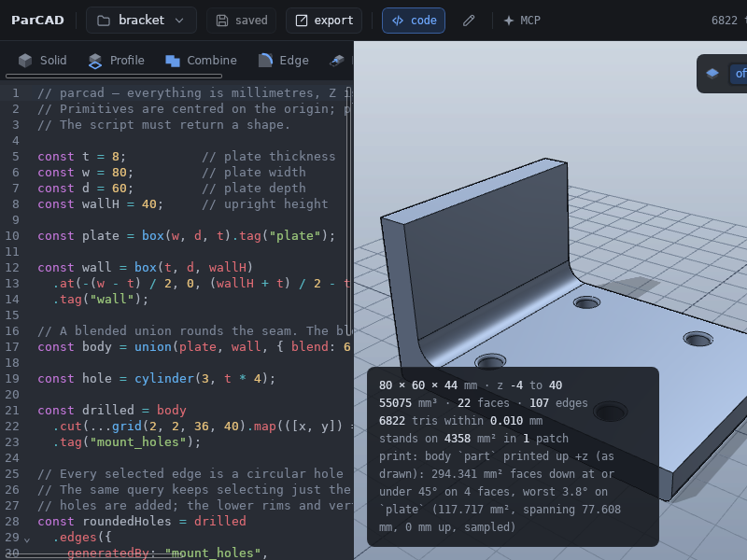The width and height of the screenshot is (747, 560).
Task: Click the code brackets icon
Action: tap(398, 21)
